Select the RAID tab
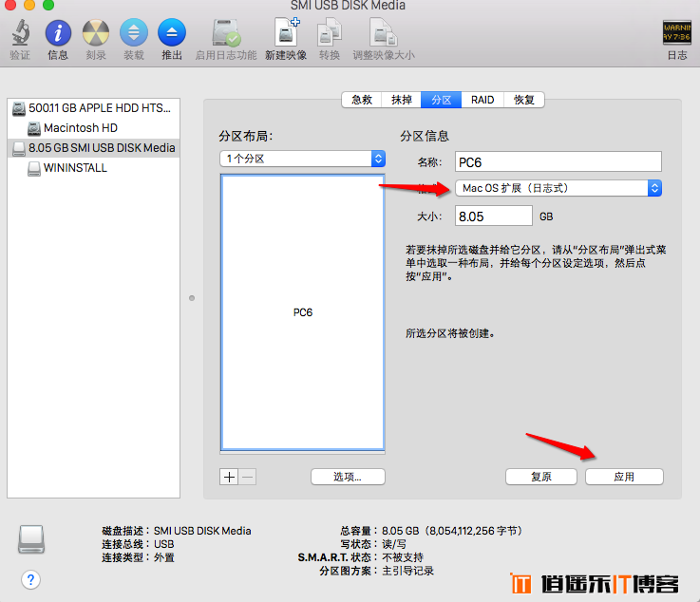 pyautogui.click(x=482, y=100)
